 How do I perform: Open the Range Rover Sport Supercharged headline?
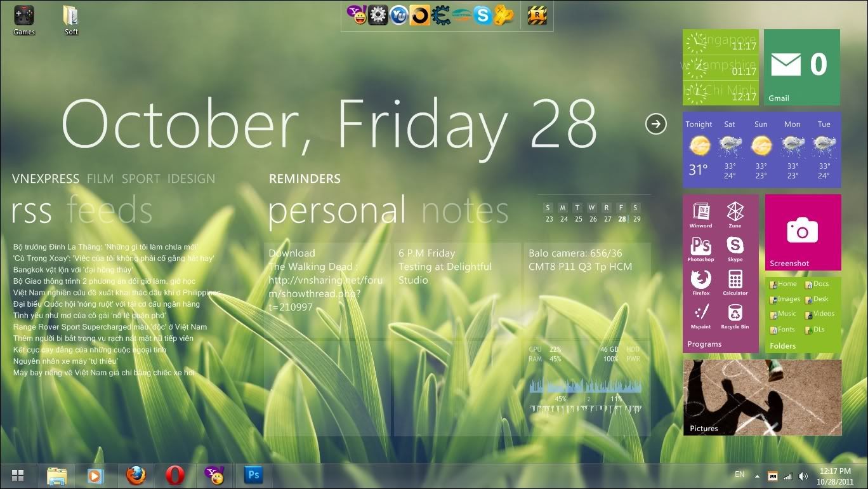(110, 327)
